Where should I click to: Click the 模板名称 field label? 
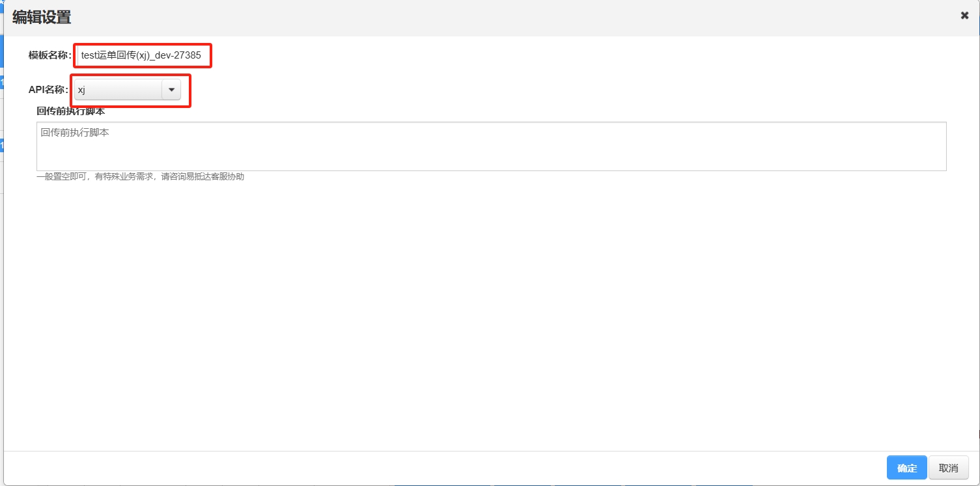point(49,55)
